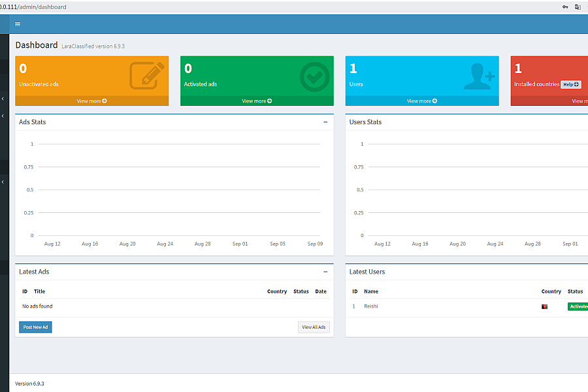Expand the first collapsed sidebar arrow
This screenshot has width=588, height=392.
coord(3,99)
